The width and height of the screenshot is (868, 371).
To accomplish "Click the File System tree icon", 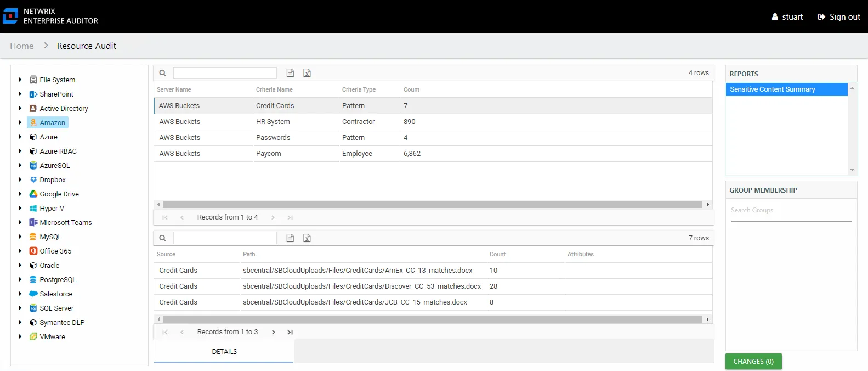I will [33, 80].
